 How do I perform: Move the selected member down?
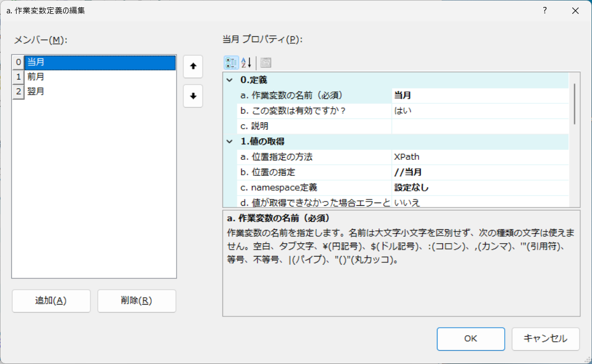coord(193,96)
